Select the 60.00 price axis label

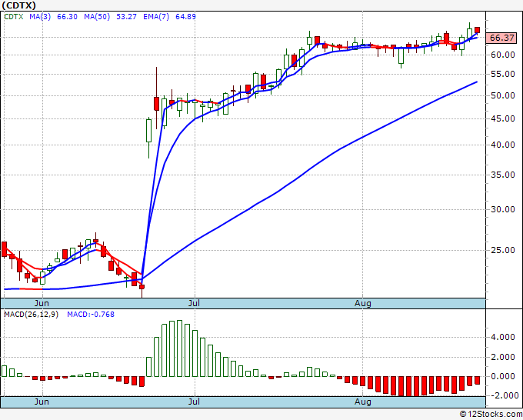click(x=503, y=55)
